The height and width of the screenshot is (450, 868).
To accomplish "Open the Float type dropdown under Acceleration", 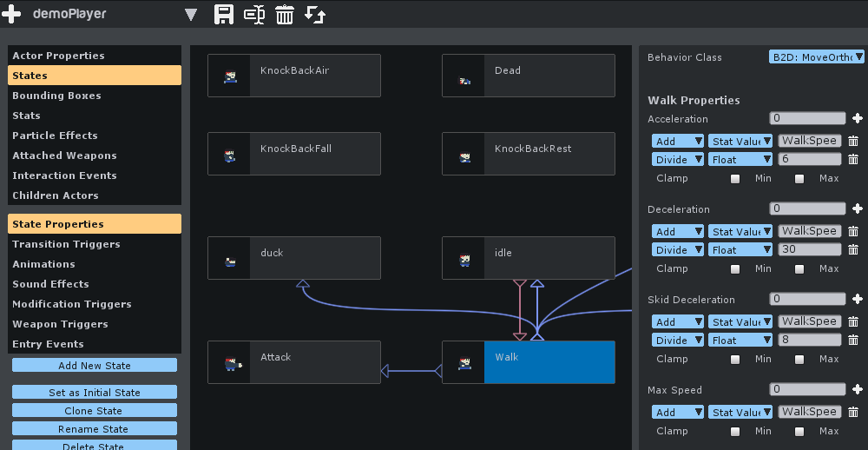I will [x=740, y=160].
